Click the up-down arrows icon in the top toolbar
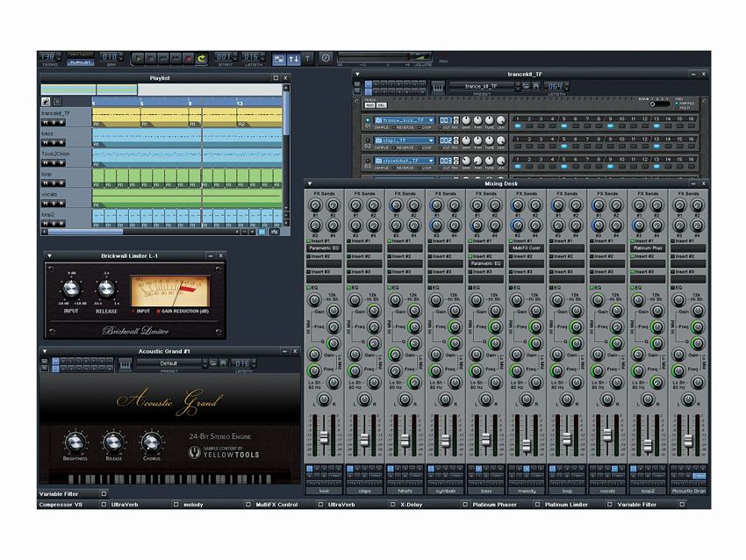Viewport: 746px width, 560px height. [293, 59]
